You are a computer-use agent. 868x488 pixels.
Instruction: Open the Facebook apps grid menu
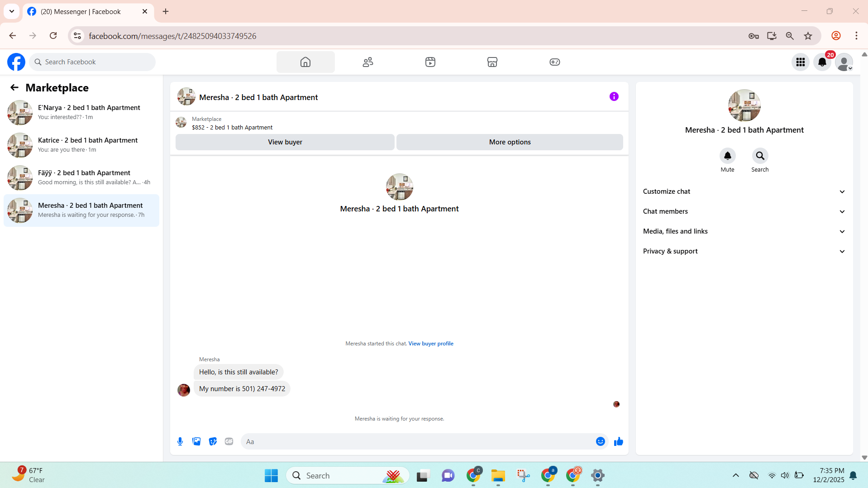coord(801,62)
